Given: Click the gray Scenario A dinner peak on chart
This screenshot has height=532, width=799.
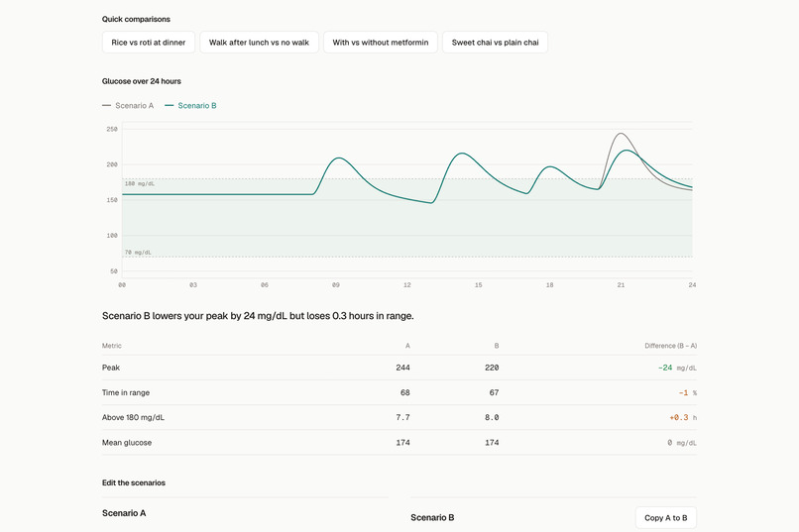Looking at the screenshot, I should click(621, 134).
